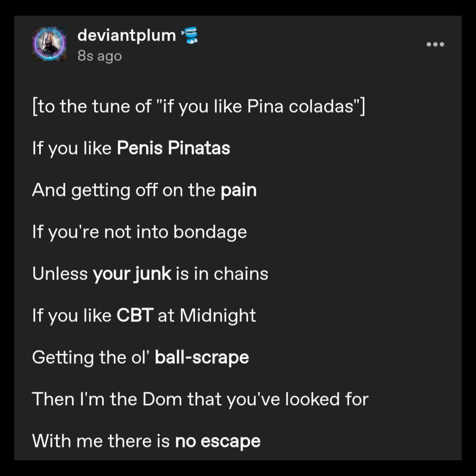Click the words "And getting off on the"
476x476 pixels.
(x=124, y=190)
